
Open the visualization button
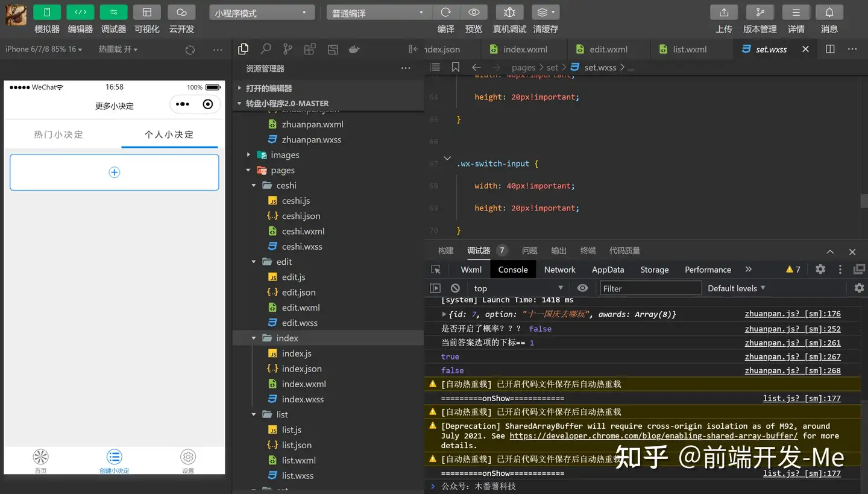146,13
